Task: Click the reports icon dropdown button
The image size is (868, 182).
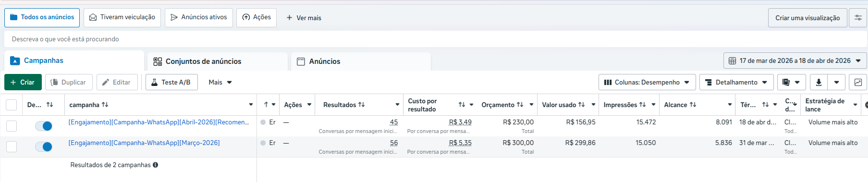Action: (x=791, y=82)
